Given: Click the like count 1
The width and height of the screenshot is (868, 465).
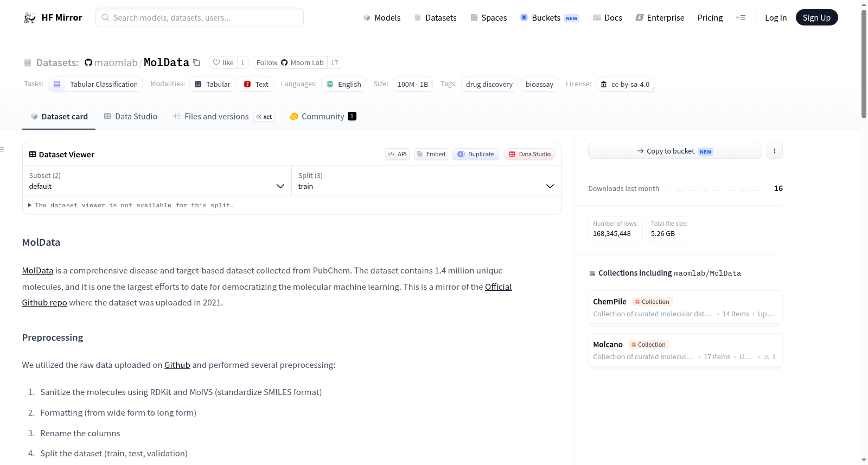Looking at the screenshot, I should click(242, 62).
